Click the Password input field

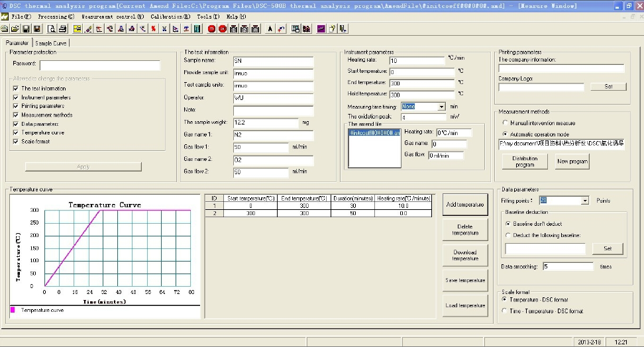click(100, 66)
